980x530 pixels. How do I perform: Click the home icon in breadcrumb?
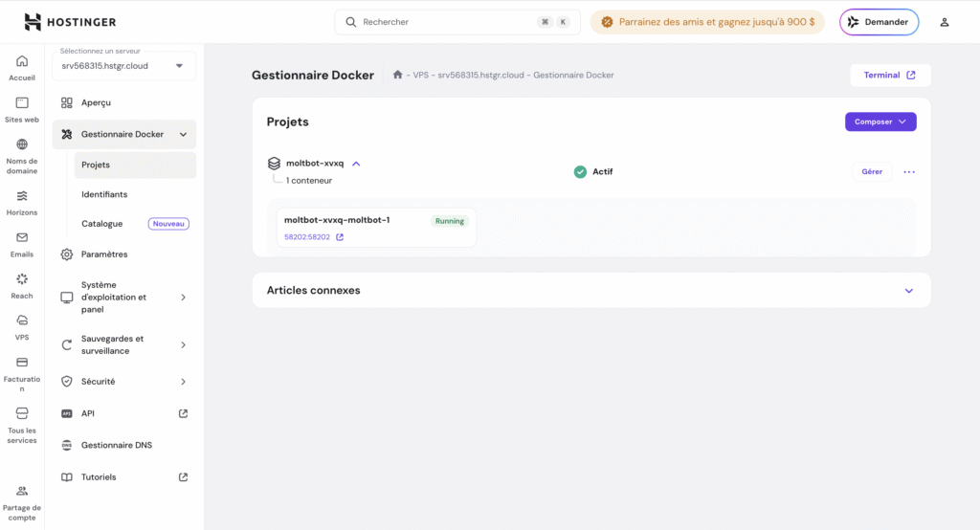pos(397,75)
